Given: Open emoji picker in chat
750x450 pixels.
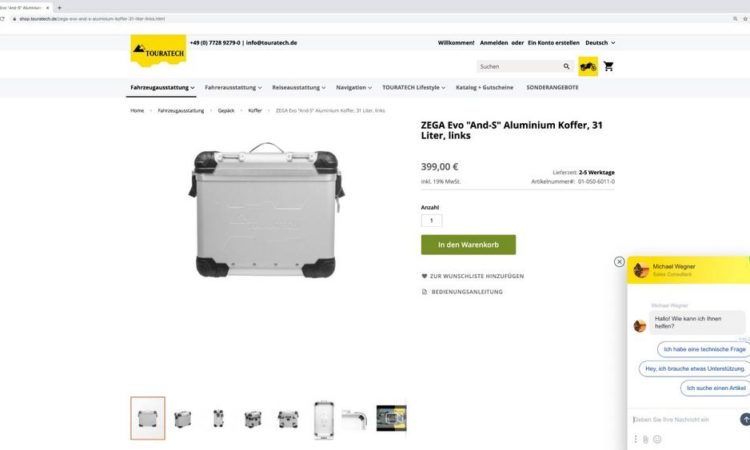Looking at the screenshot, I should 657,439.
